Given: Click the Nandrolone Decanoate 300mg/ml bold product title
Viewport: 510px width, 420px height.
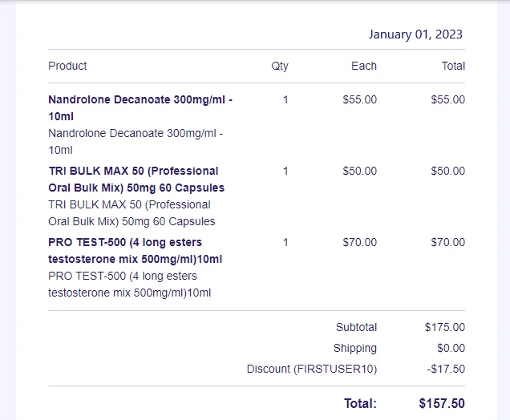Looking at the screenshot, I should [x=140, y=108].
